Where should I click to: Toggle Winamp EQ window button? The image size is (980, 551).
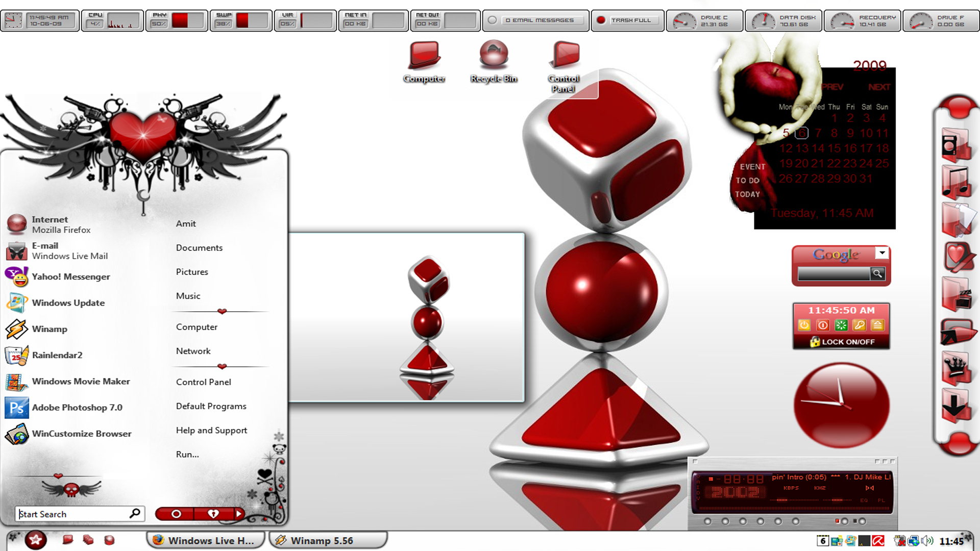(x=864, y=500)
